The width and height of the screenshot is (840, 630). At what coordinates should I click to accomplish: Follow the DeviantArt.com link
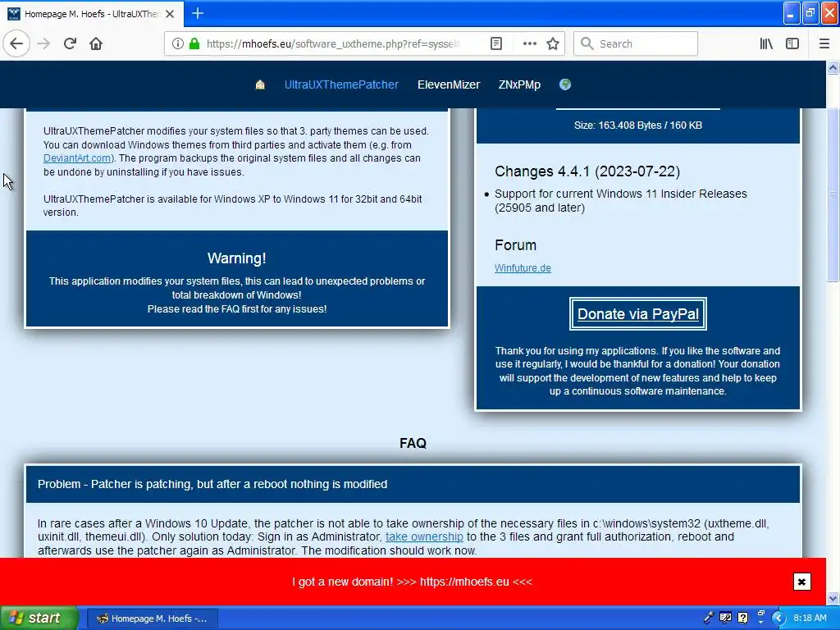(77, 158)
